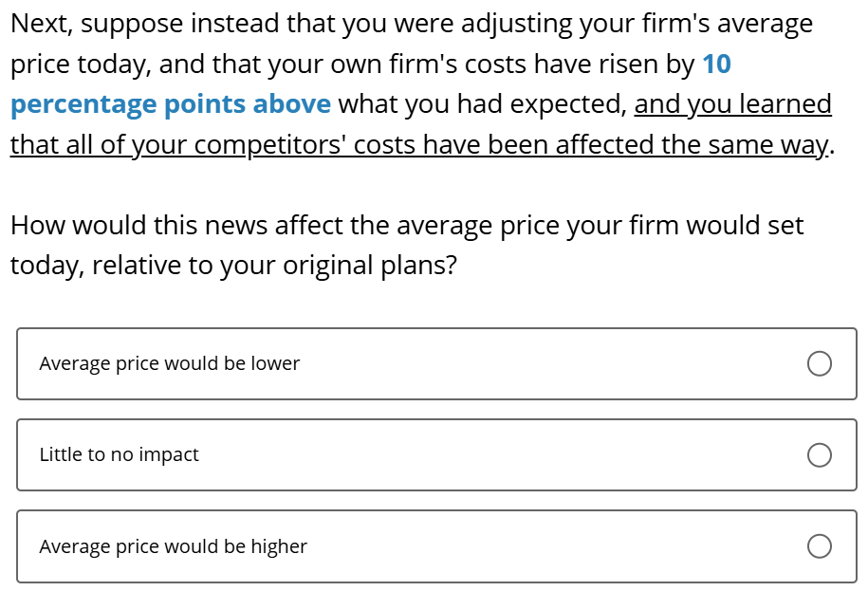Click the third answer option box

(x=434, y=546)
